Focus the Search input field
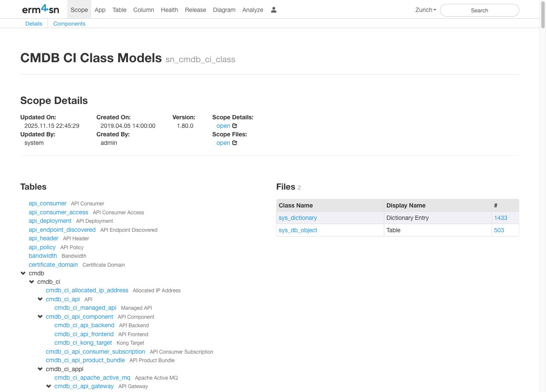This screenshot has width=546, height=392. (479, 10)
